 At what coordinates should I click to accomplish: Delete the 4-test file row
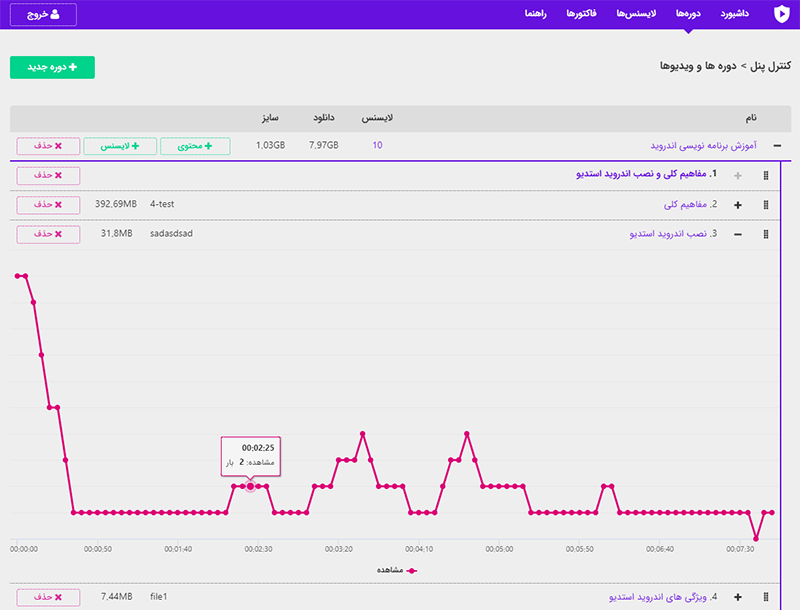coord(48,205)
